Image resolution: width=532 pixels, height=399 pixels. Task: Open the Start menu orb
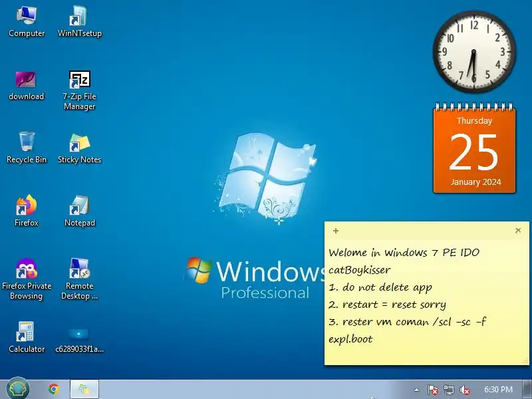pos(18,389)
